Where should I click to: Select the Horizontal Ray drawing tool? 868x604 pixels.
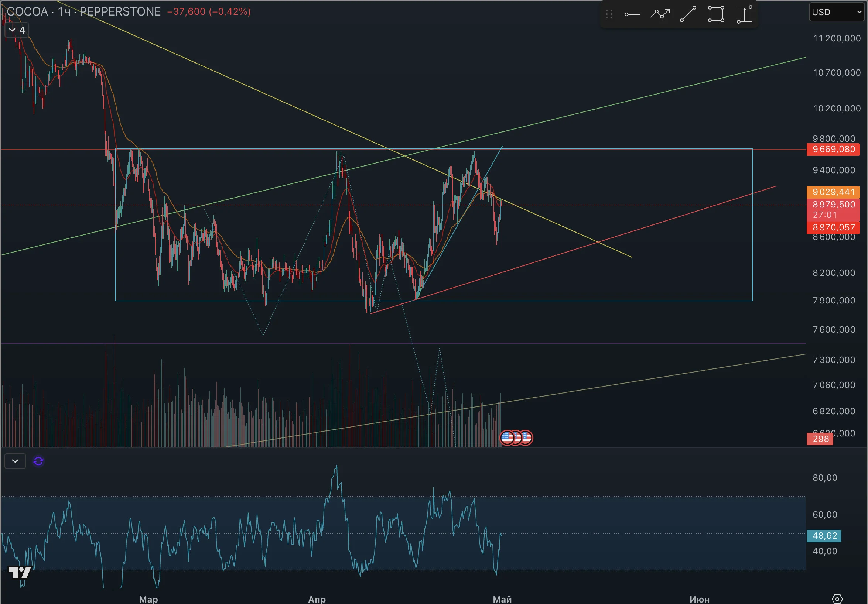point(632,14)
